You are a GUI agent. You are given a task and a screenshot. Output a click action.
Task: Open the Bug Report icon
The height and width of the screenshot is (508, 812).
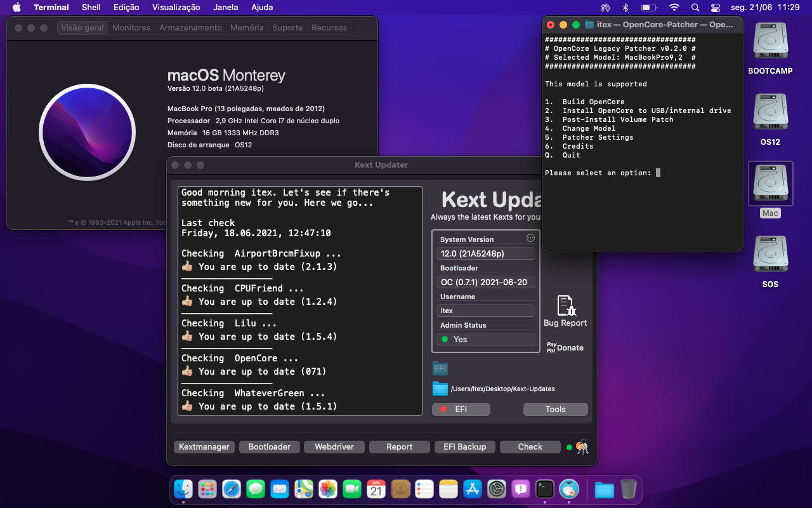565,306
